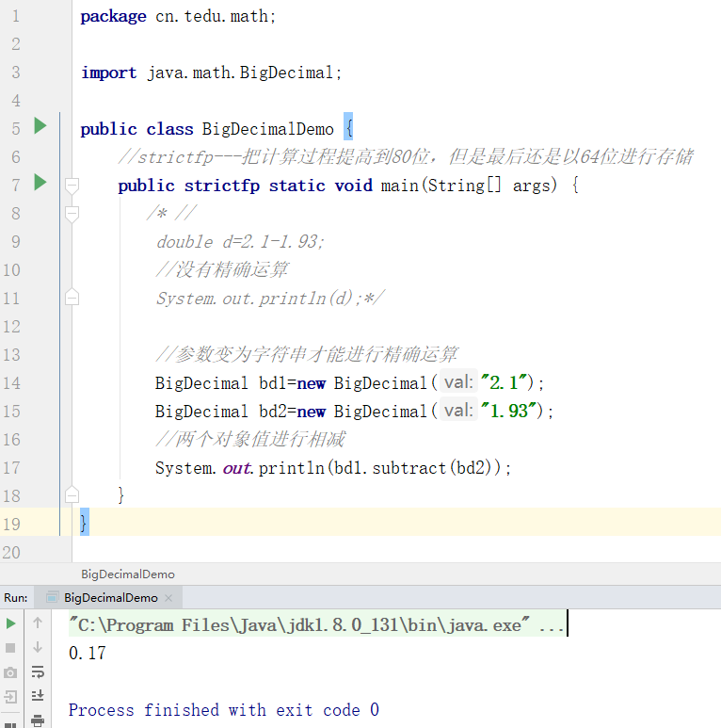Place cursor on strictfp keyword in line 7

click(222, 186)
